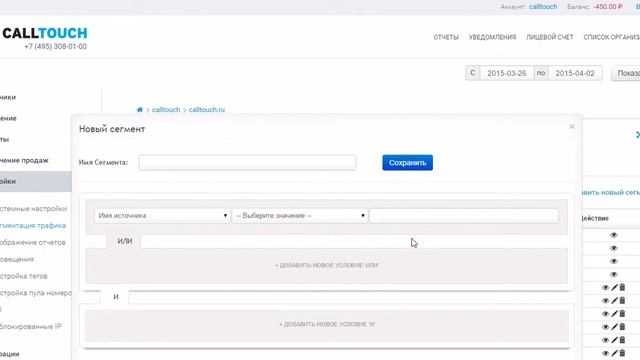Open Оповещения in the sidebar

17,259
